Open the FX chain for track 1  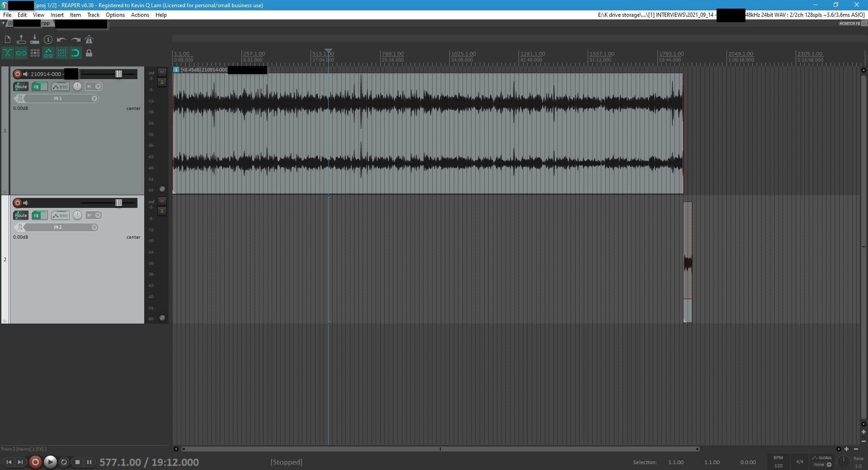37,87
